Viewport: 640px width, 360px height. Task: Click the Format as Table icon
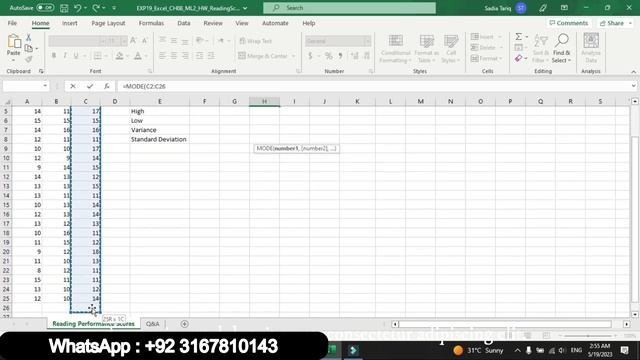coord(427,48)
